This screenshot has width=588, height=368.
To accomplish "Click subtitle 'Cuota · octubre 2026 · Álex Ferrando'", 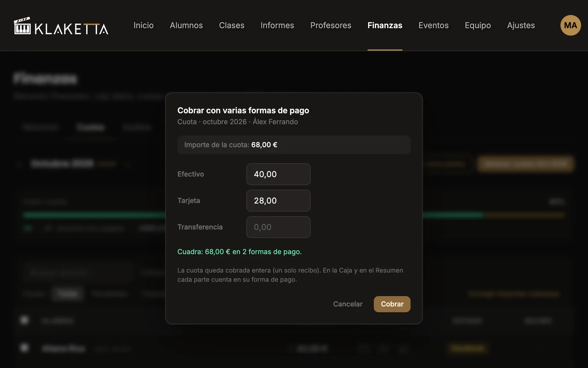I will pos(237,122).
